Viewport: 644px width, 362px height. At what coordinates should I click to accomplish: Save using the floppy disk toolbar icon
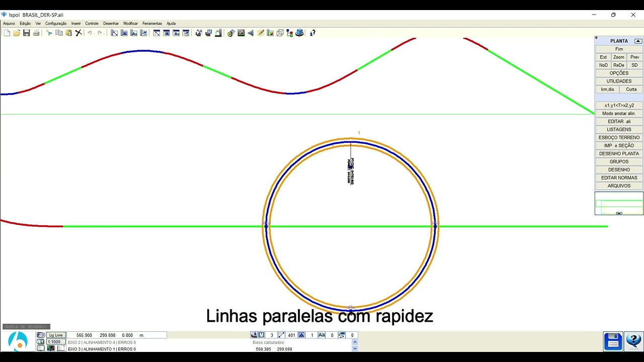point(26,33)
